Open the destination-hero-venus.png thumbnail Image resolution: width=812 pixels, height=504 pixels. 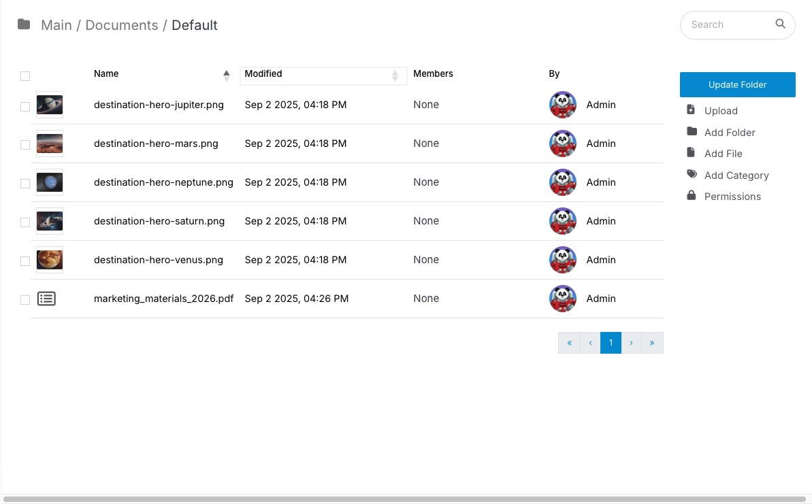pos(50,260)
